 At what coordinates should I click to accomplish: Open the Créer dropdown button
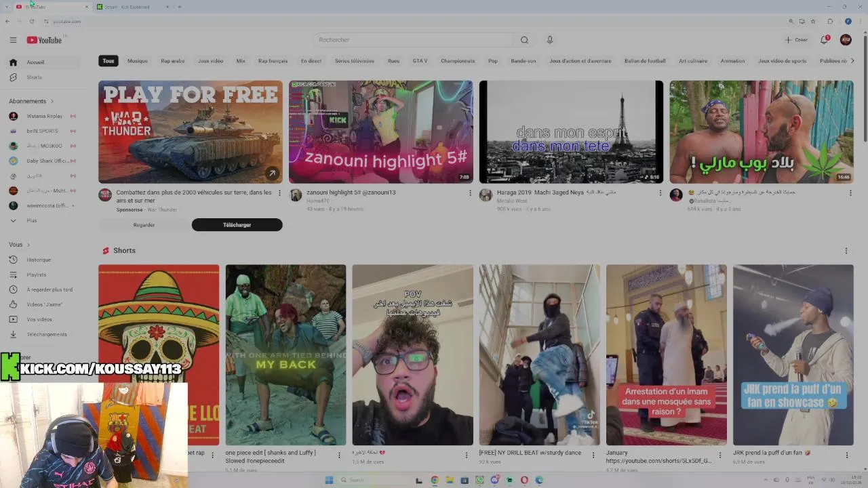(796, 40)
